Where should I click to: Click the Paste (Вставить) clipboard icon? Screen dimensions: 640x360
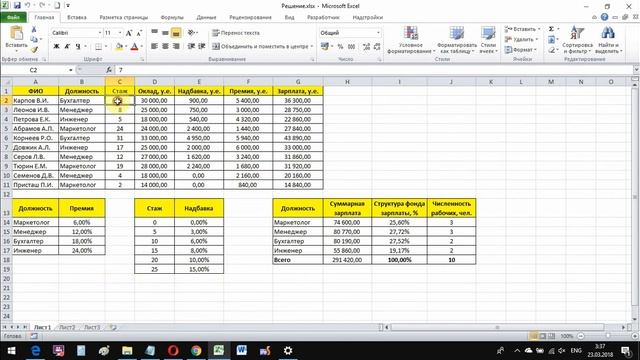tap(16, 33)
